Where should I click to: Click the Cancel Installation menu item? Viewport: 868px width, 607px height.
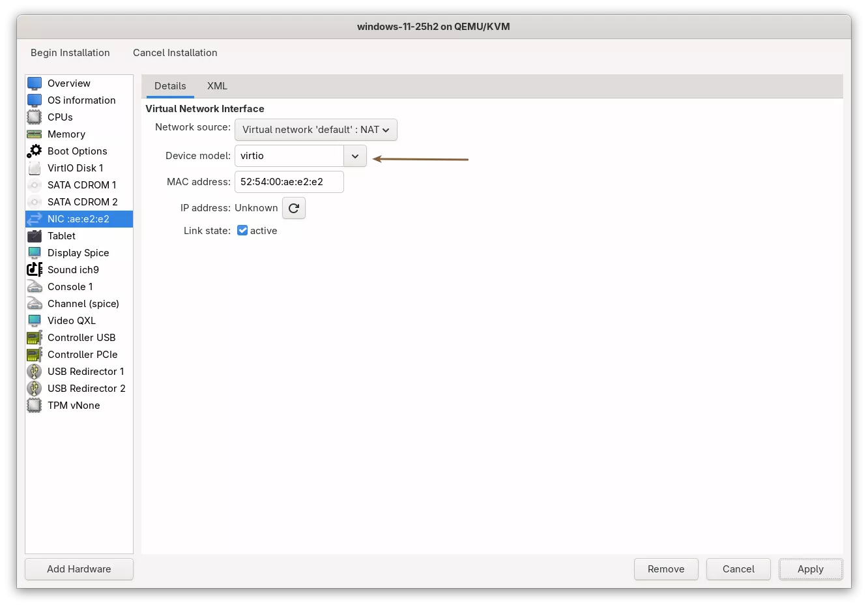coord(175,53)
